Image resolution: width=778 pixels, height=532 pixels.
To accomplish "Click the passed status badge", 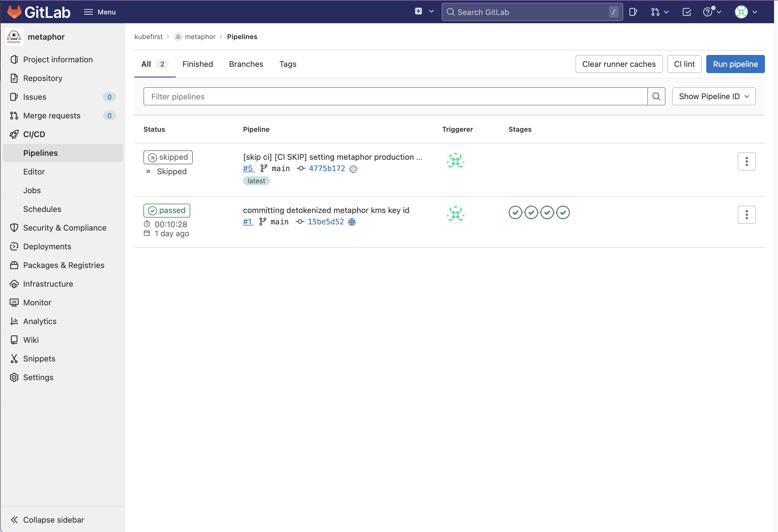I will click(x=167, y=211).
